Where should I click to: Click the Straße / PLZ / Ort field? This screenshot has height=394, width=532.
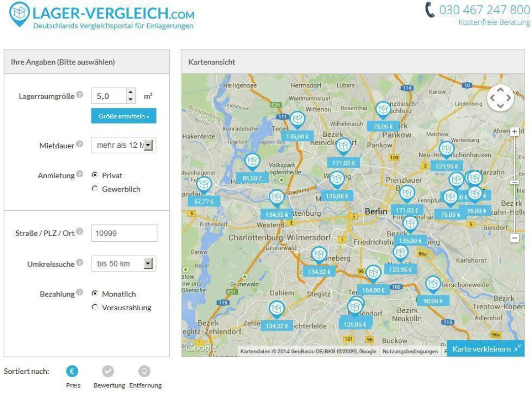124,233
